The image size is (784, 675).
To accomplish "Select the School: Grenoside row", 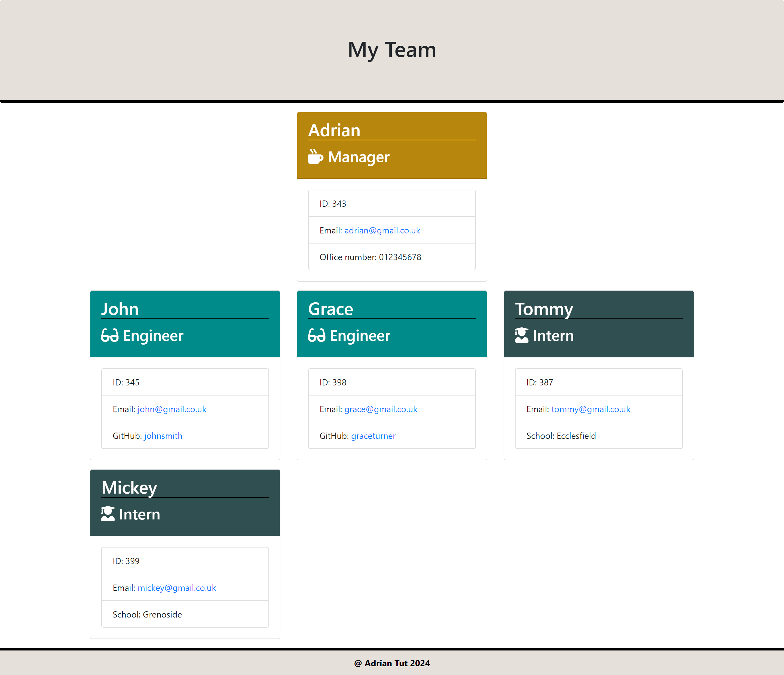I will (185, 615).
